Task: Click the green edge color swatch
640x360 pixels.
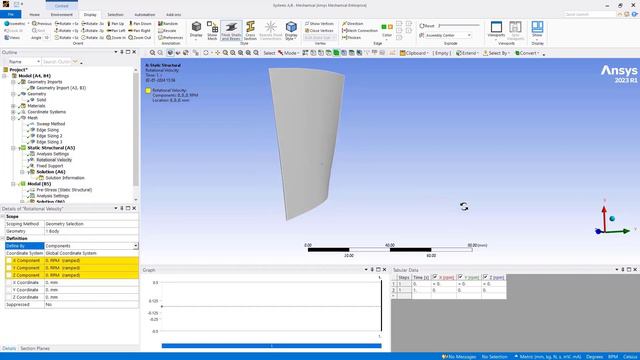Action: click(384, 27)
